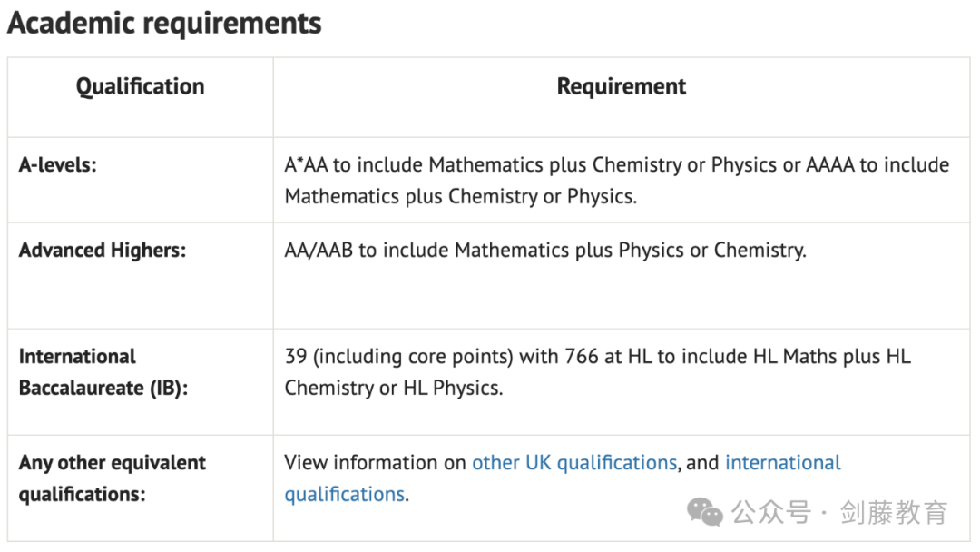
Task: Click the 39 core points requirement text
Action: [597, 372]
